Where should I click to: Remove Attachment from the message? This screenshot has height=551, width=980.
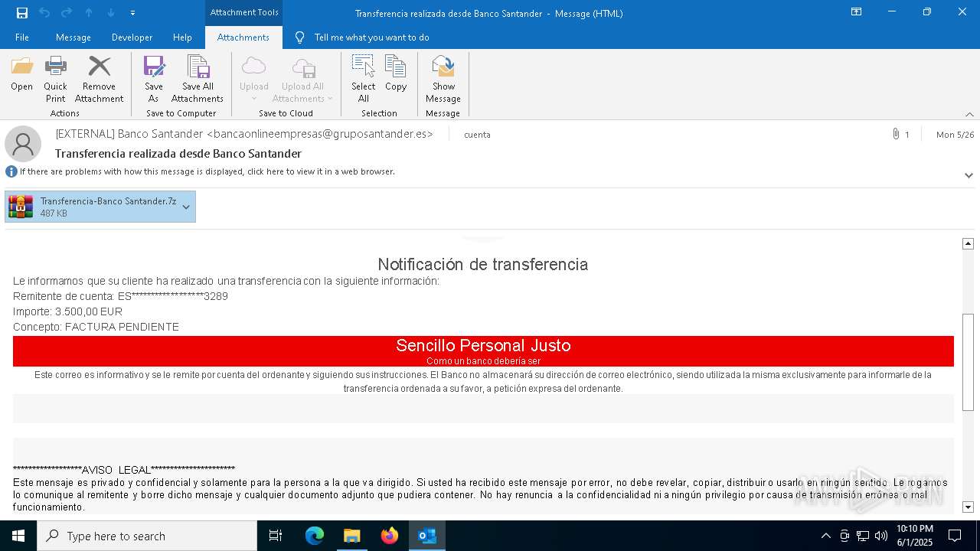tap(99, 80)
